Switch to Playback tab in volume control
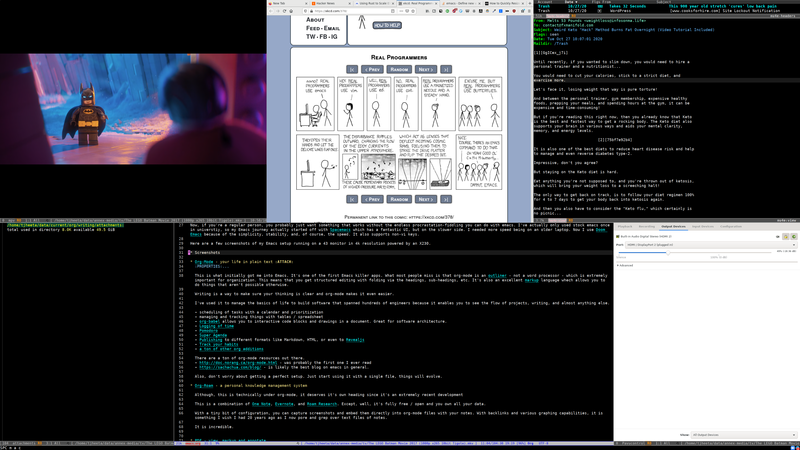The width and height of the screenshot is (800, 450). pos(625,227)
